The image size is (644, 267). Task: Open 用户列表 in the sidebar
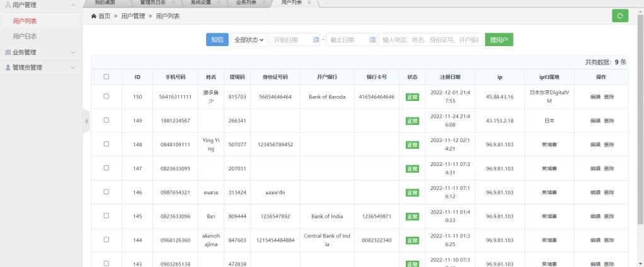[x=25, y=21]
